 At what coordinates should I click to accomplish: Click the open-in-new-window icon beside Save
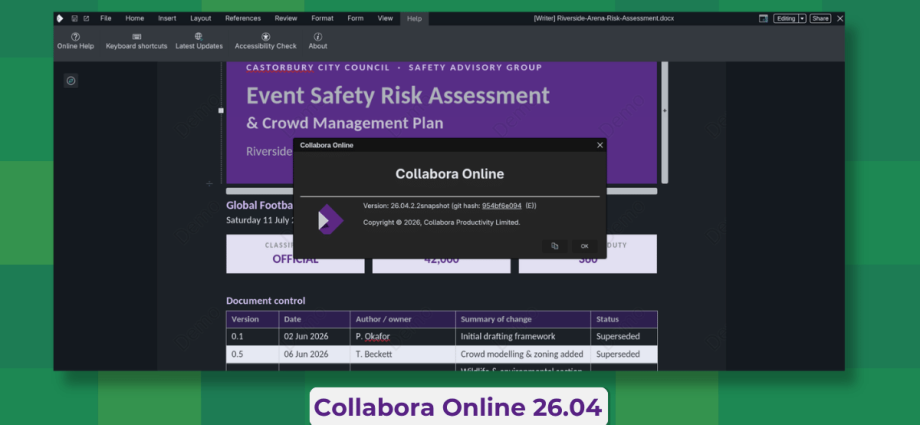[x=86, y=19]
